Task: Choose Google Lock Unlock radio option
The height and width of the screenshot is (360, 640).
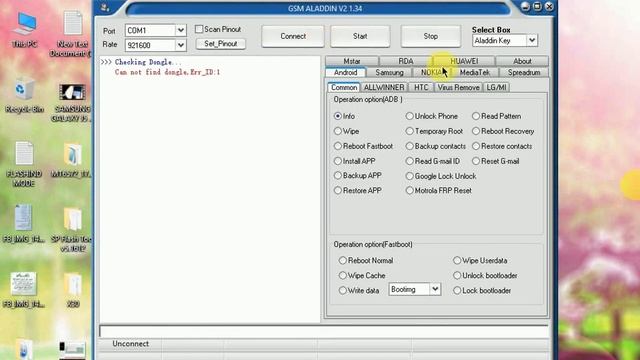Action: click(x=409, y=176)
